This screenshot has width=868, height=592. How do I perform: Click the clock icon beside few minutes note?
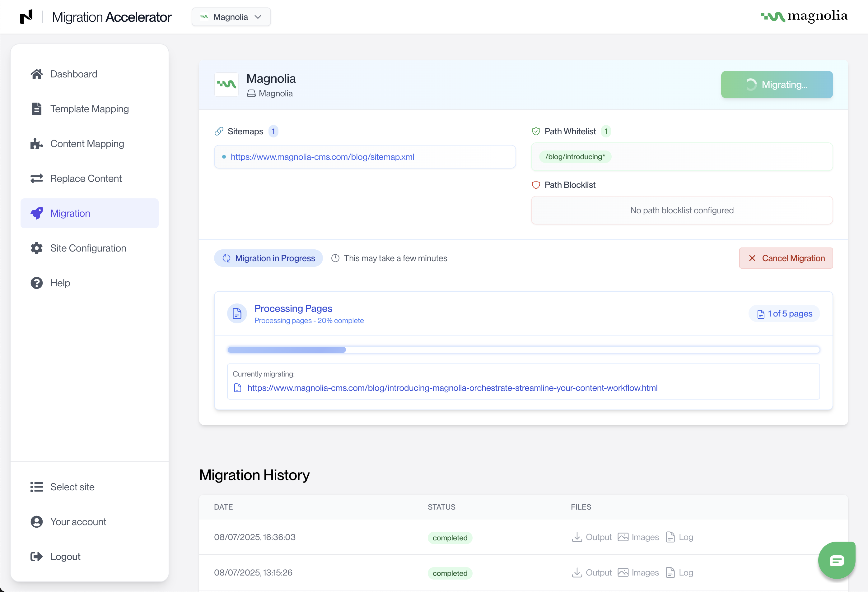[x=335, y=258]
